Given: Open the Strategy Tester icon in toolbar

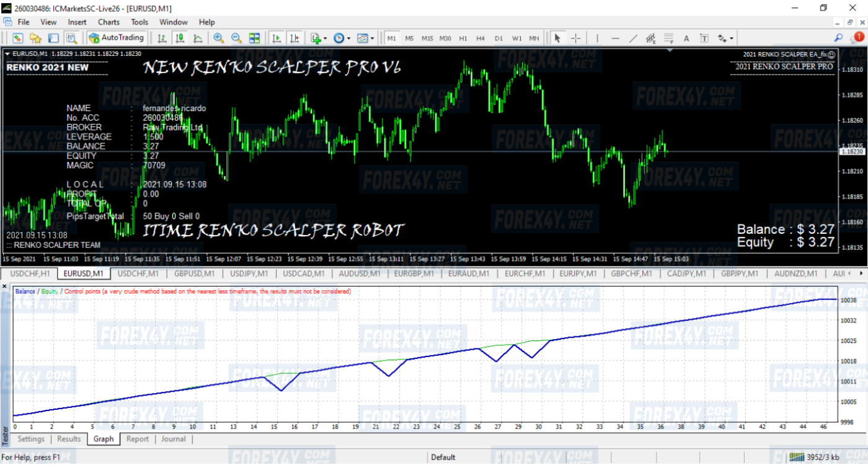Looking at the screenshot, I should pyautogui.click(x=71, y=38).
